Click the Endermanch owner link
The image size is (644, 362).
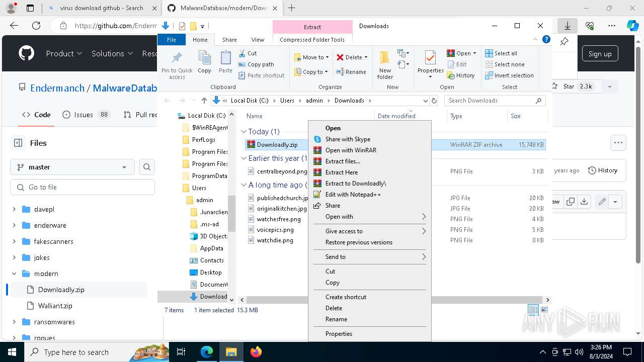57,88
